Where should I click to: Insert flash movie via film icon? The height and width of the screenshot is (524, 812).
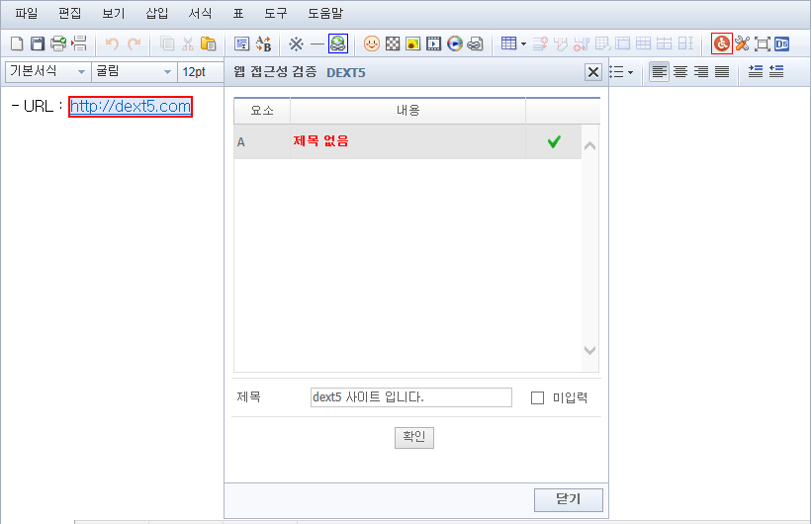(x=433, y=44)
